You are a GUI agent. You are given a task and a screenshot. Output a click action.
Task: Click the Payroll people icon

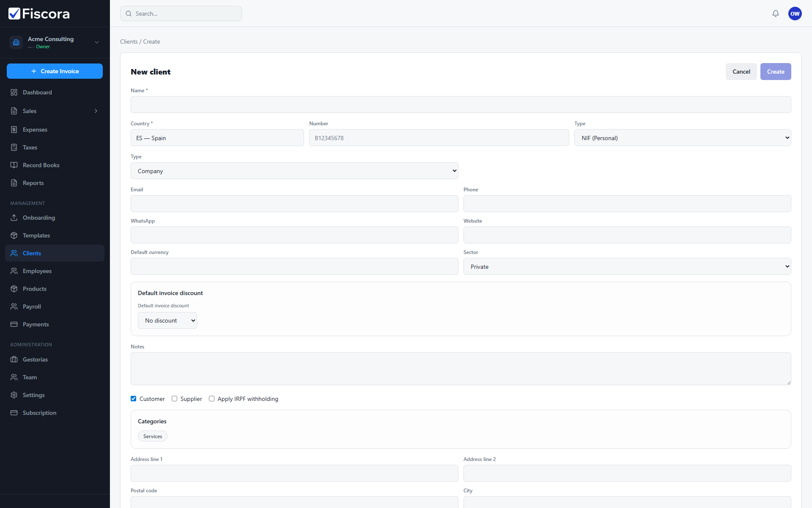point(14,306)
